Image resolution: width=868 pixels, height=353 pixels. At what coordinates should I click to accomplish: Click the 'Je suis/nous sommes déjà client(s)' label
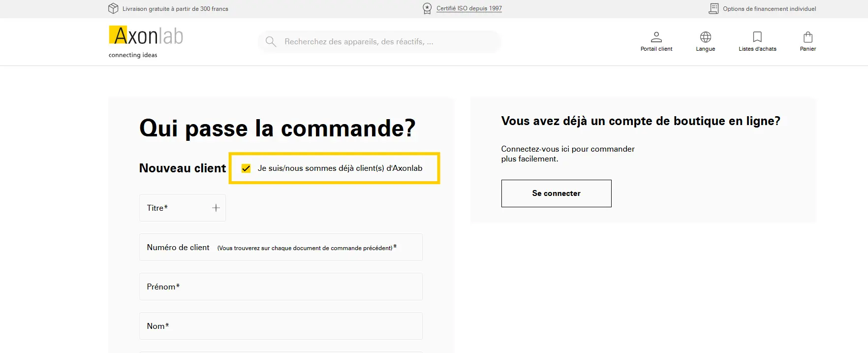coord(340,168)
